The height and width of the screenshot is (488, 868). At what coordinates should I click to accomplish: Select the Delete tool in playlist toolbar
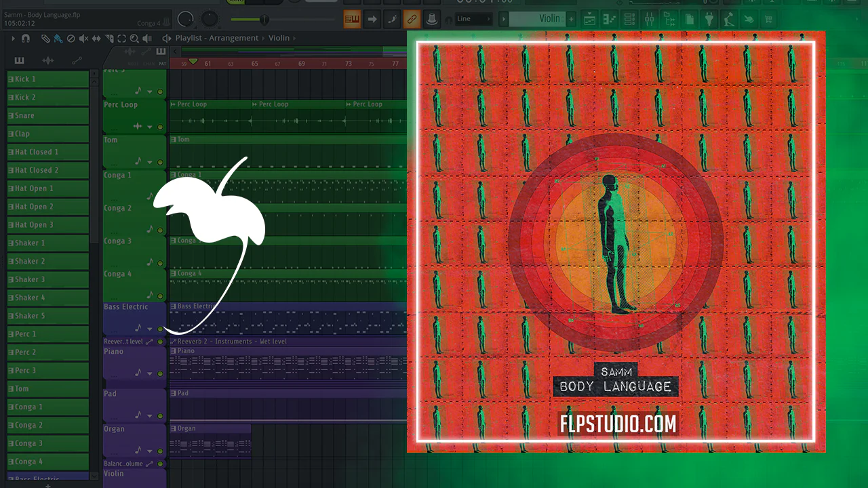71,39
